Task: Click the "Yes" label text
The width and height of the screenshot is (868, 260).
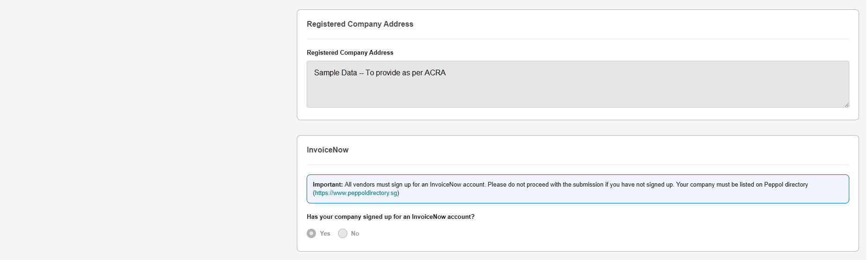Action: (x=325, y=233)
